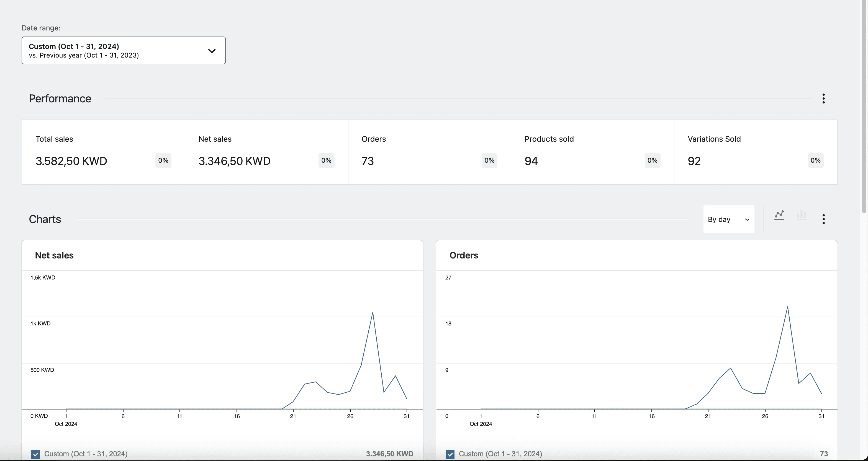Image resolution: width=868 pixels, height=461 pixels.
Task: Click the date range chevron arrow
Action: pyautogui.click(x=212, y=51)
